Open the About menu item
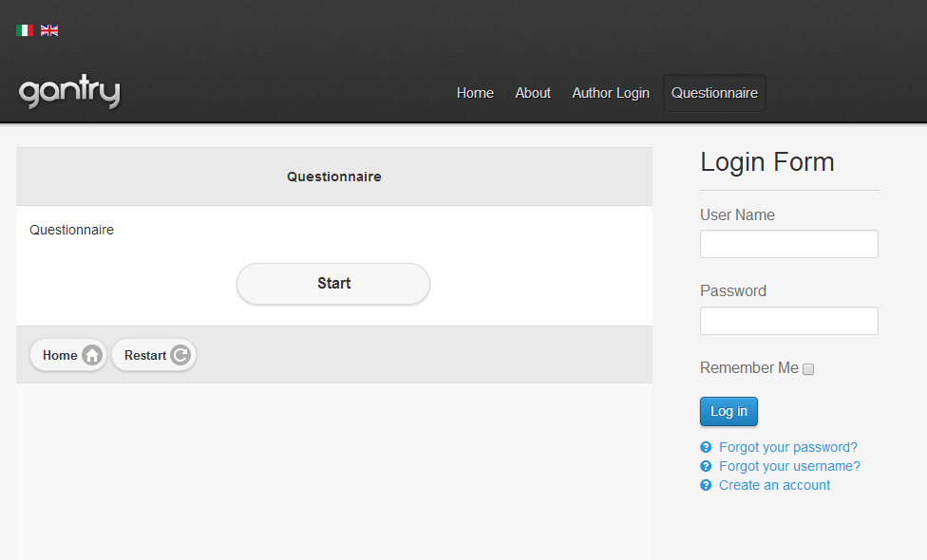The height and width of the screenshot is (560, 927). [x=533, y=93]
